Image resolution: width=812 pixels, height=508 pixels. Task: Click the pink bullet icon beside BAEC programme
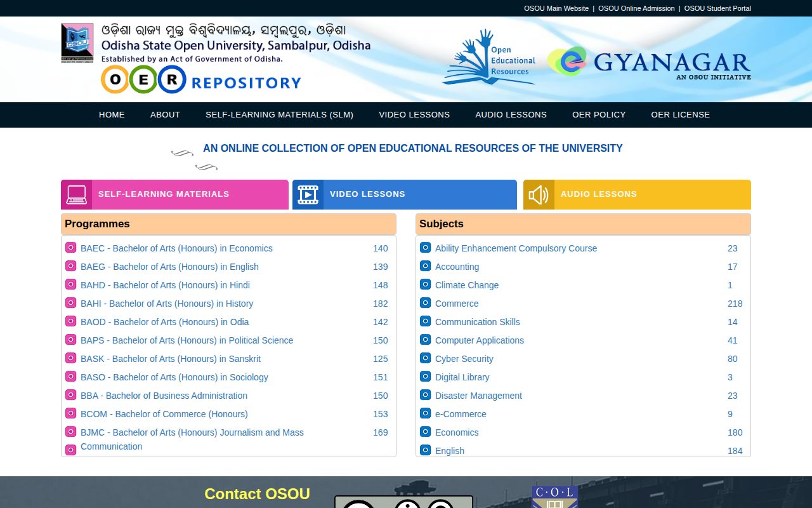(x=71, y=248)
